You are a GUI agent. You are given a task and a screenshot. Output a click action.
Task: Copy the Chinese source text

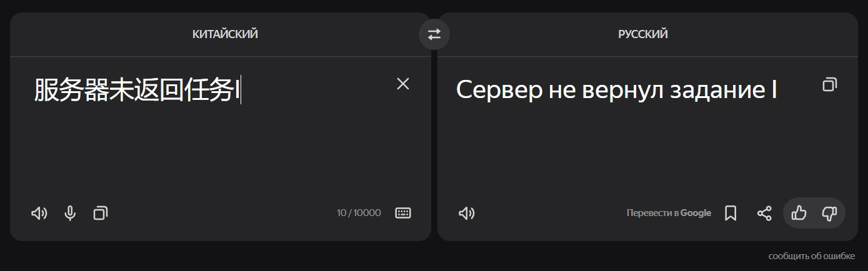click(x=100, y=214)
